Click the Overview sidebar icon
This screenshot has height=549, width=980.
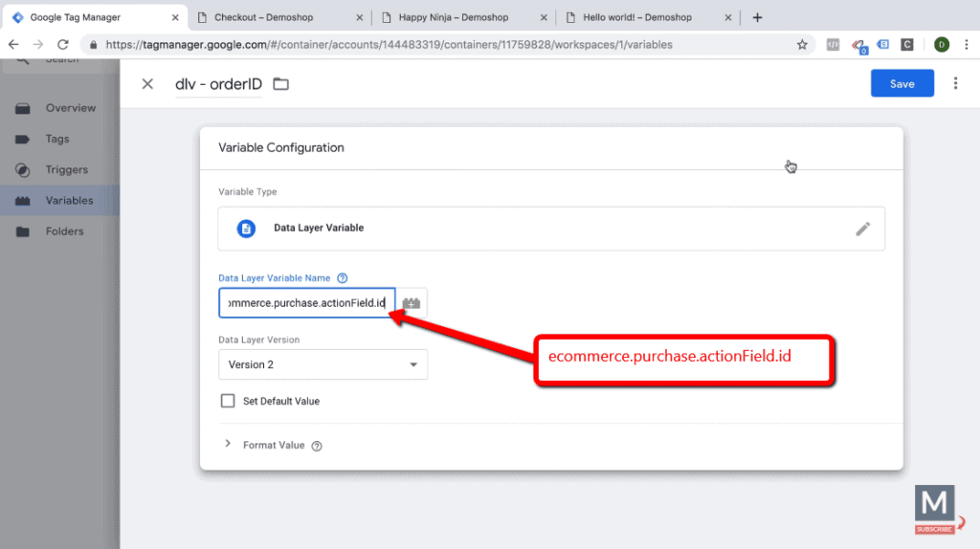pyautogui.click(x=23, y=108)
